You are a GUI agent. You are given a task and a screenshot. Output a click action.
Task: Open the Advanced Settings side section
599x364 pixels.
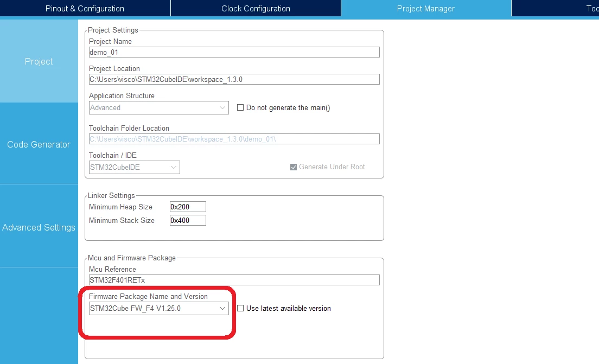point(39,227)
